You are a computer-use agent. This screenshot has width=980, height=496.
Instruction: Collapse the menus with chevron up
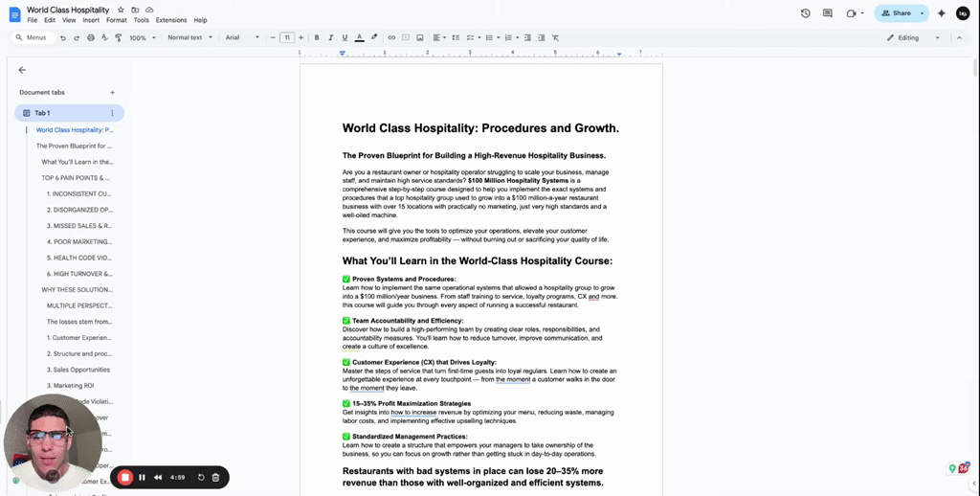tap(959, 37)
